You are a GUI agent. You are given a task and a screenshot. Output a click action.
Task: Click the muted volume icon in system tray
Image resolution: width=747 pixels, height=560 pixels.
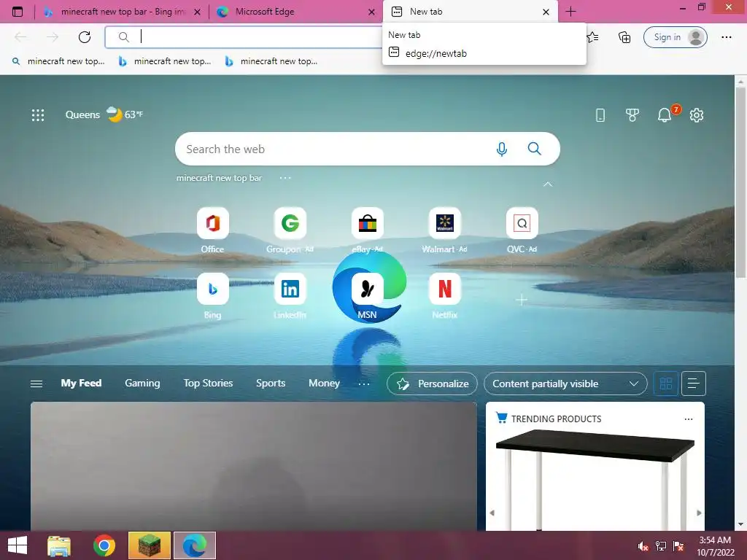pos(643,546)
